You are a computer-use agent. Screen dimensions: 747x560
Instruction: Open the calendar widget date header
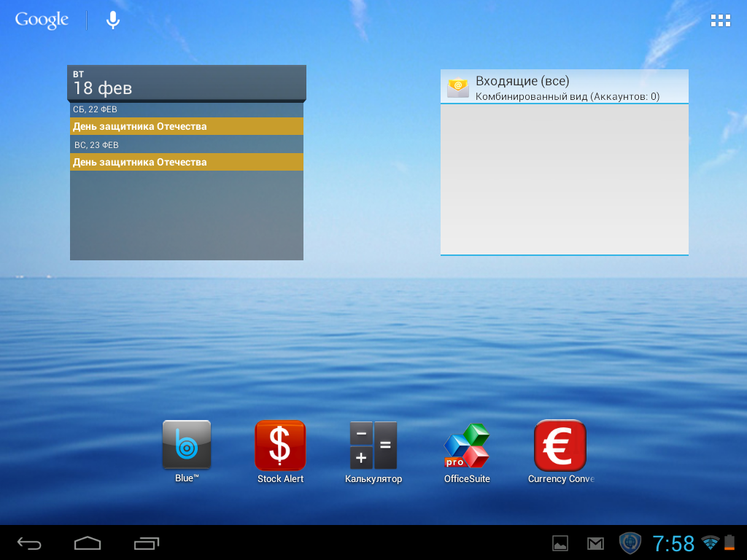(187, 82)
